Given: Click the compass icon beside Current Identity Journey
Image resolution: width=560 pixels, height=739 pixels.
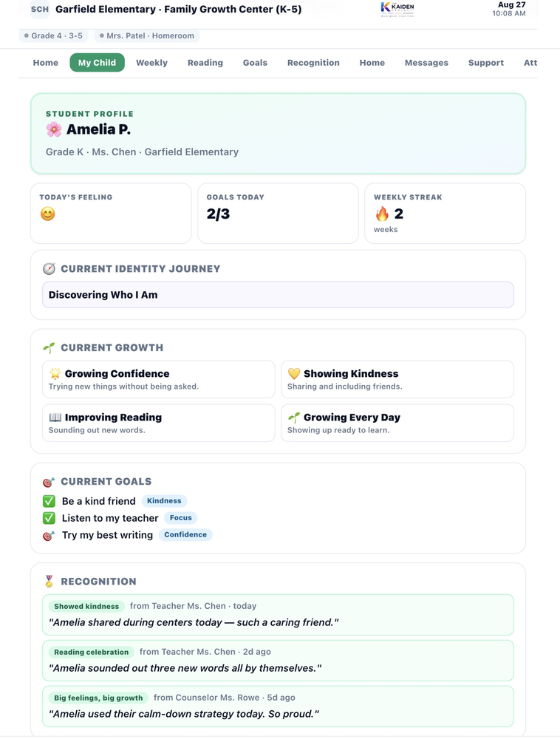Looking at the screenshot, I should tap(49, 269).
